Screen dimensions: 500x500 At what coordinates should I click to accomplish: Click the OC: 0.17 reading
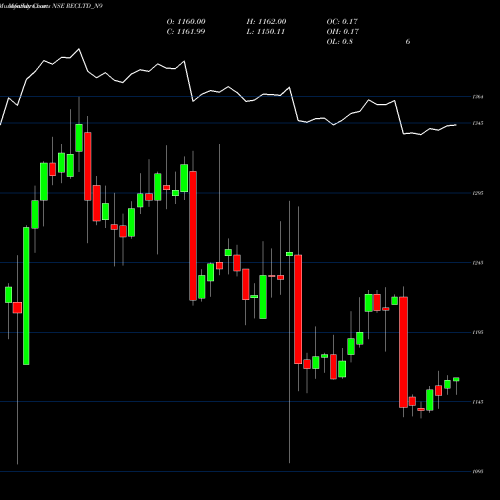pos(342,22)
